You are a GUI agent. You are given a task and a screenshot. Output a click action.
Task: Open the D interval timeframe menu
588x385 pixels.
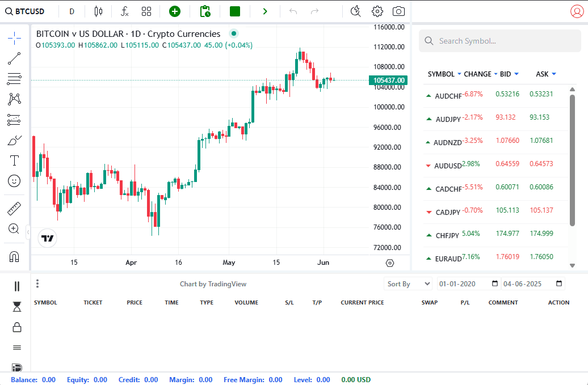coord(72,11)
